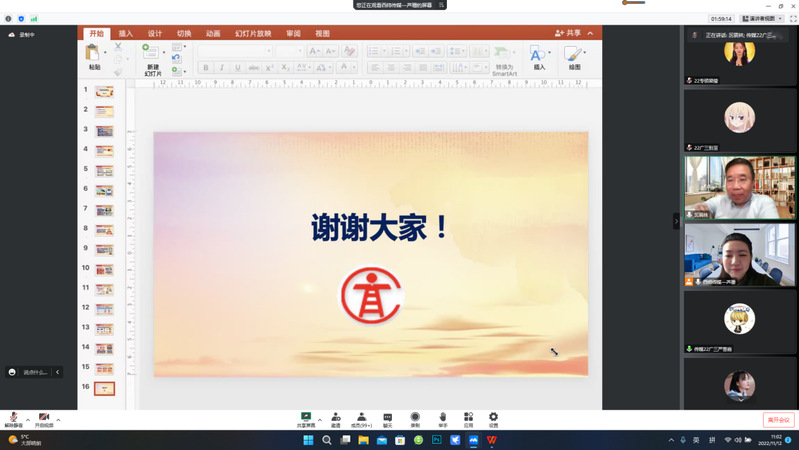799x450 pixels.
Task: Select slide 10 thumbnail
Action: [x=104, y=269]
